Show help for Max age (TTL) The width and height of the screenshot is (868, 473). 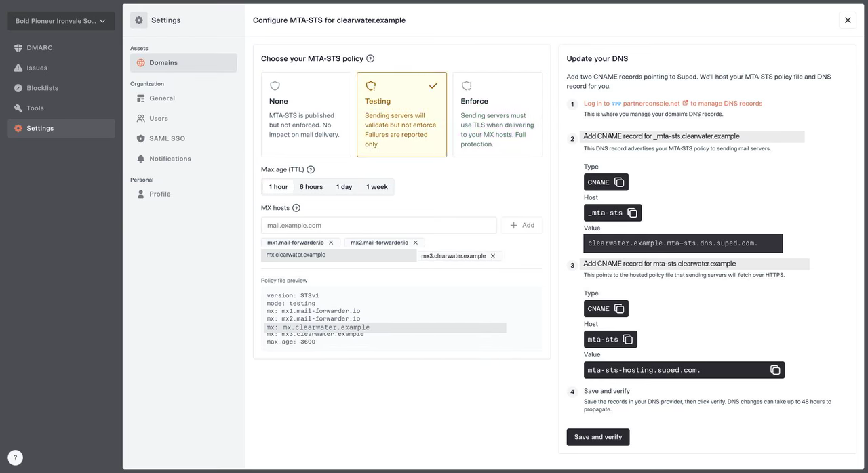click(311, 170)
